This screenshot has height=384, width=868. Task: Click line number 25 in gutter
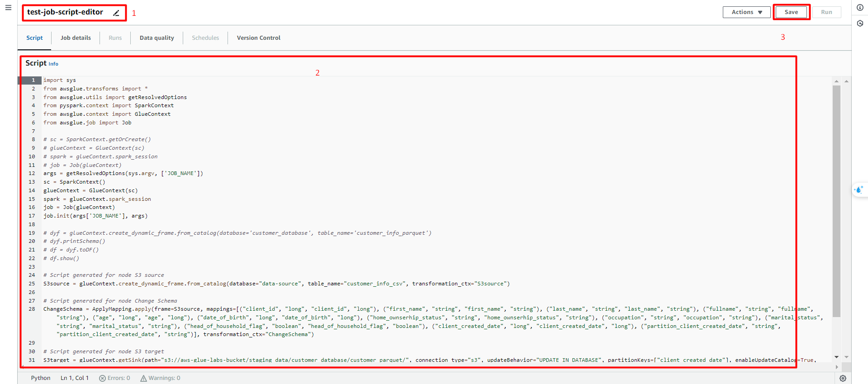coord(32,284)
